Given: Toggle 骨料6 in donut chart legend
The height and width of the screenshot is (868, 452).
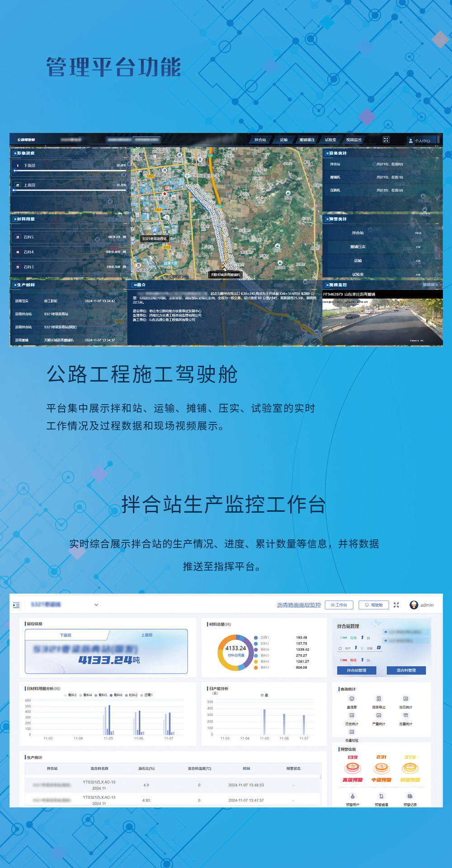Looking at the screenshot, I should pos(262,649).
